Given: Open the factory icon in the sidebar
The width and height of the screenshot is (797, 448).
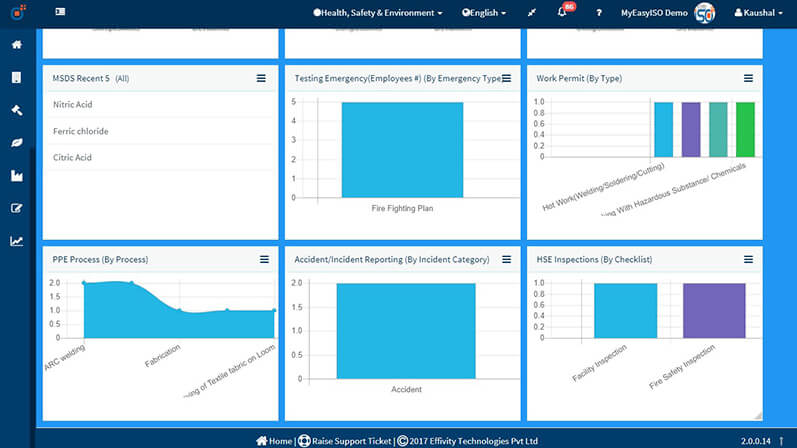Looking at the screenshot, I should pyautogui.click(x=16, y=176).
